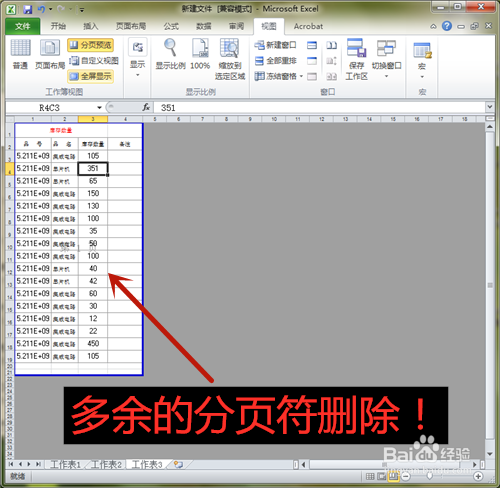Click 新建窗口 new window button
The image size is (500, 488).
click(275, 45)
